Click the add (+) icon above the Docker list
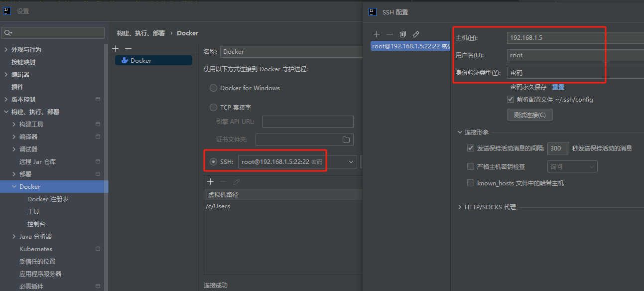Image resolution: width=644 pixels, height=291 pixels. 115,48
